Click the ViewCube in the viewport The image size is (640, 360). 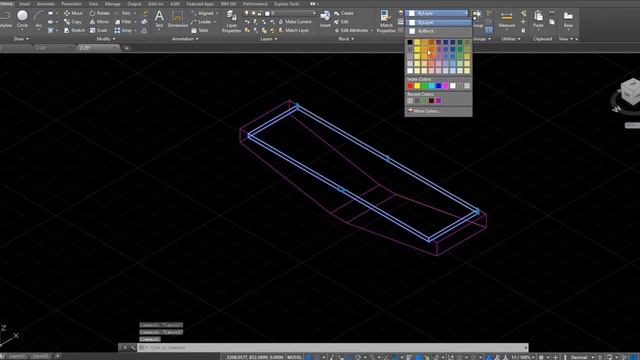click(630, 92)
